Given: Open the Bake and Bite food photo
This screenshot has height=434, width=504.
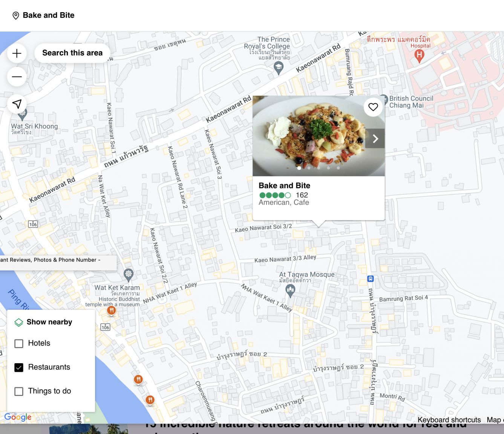Looking at the screenshot, I should click(x=319, y=136).
